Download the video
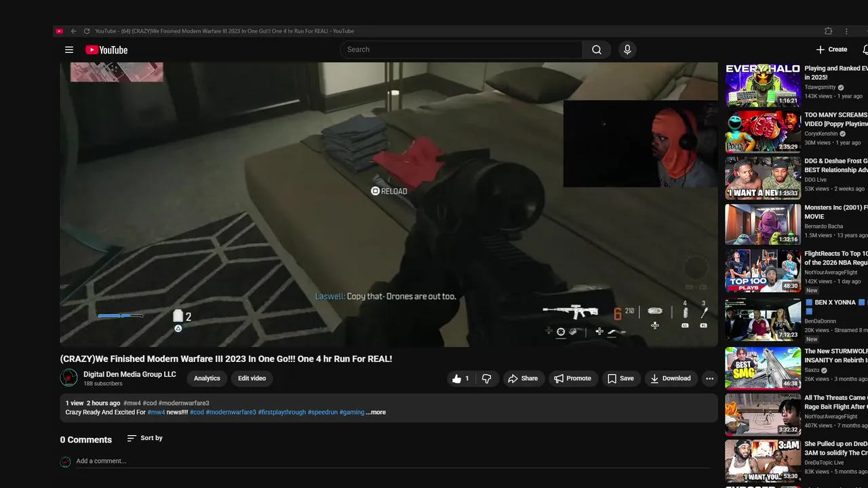 [x=670, y=378]
